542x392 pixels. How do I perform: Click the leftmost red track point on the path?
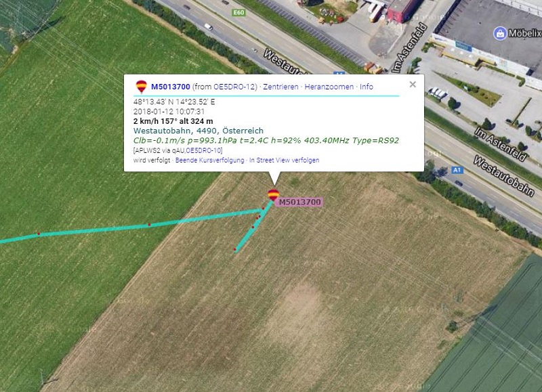point(39,234)
